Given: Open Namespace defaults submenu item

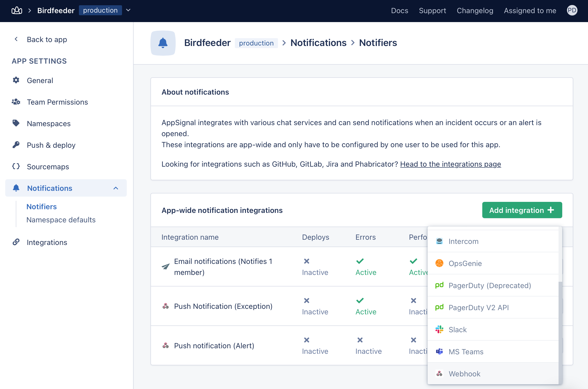Looking at the screenshot, I should 61,220.
